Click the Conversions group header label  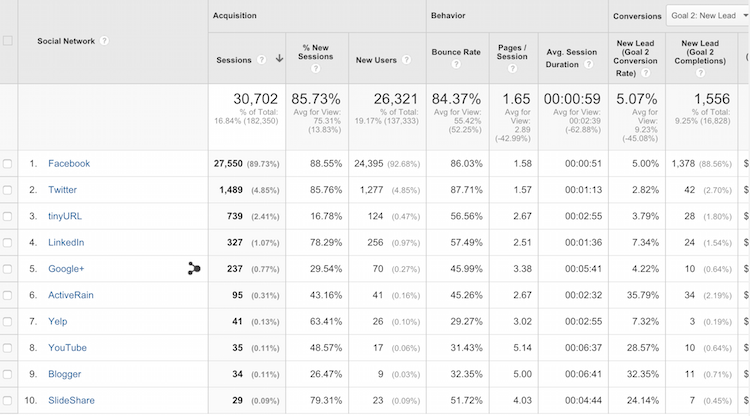click(637, 16)
